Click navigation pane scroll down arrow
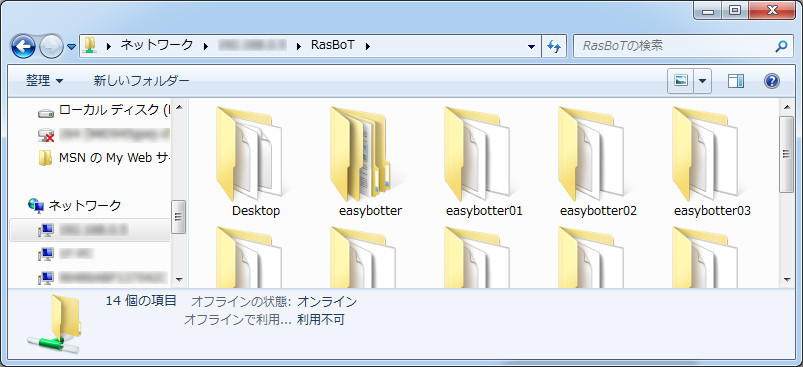Image resolution: width=803 pixels, height=367 pixels. pos(179,279)
